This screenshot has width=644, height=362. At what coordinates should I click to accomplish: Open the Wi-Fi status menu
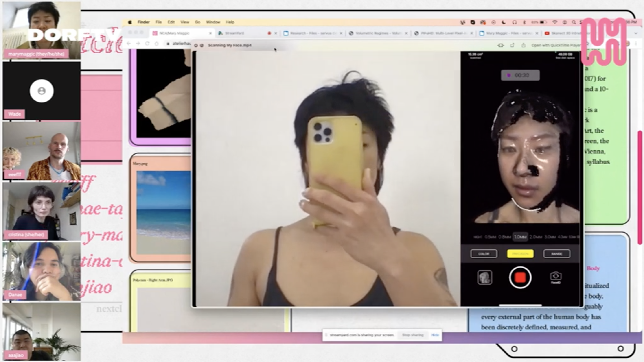tap(555, 22)
